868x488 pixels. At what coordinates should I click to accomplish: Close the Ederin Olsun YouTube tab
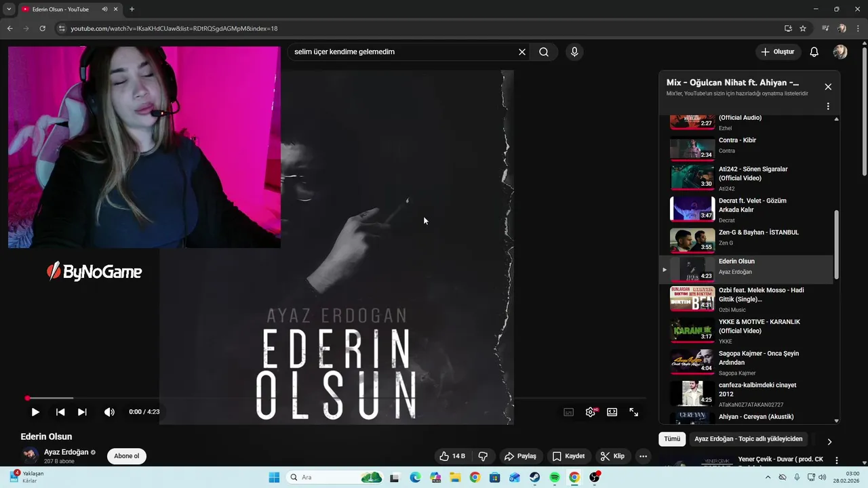(x=116, y=9)
